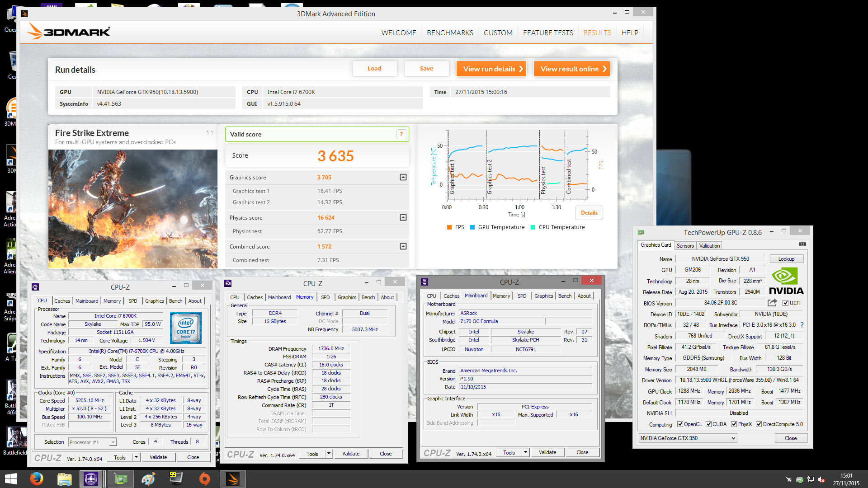Open the CUSTOM tab in 3DMark
868x488 pixels.
coord(498,33)
